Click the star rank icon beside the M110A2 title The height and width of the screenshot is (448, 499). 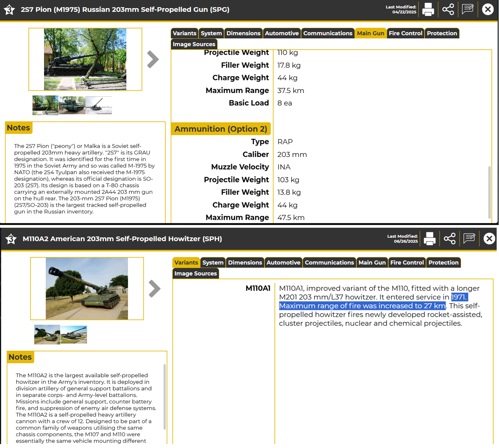(x=11, y=239)
